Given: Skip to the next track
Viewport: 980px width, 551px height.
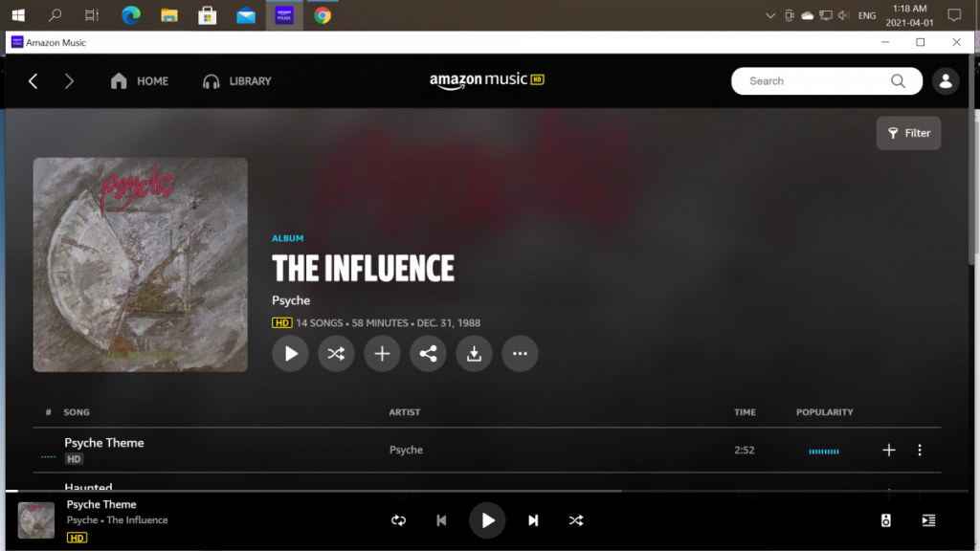Looking at the screenshot, I should pos(533,520).
